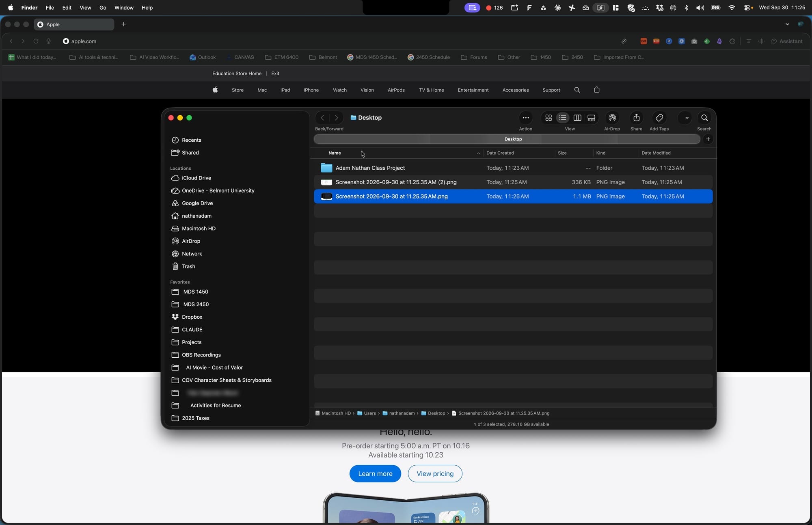
Task: Open the Go menu in menu bar
Action: [x=103, y=8]
